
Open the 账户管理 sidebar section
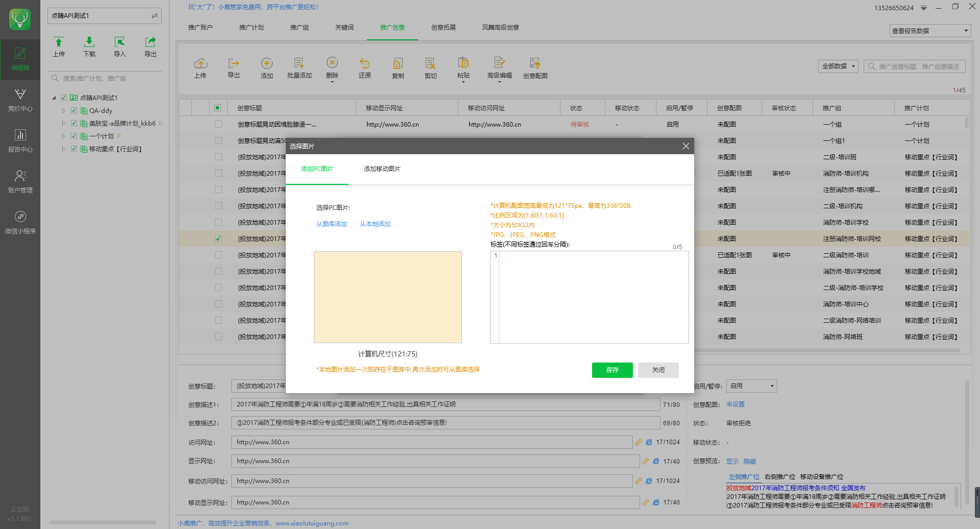(x=20, y=182)
